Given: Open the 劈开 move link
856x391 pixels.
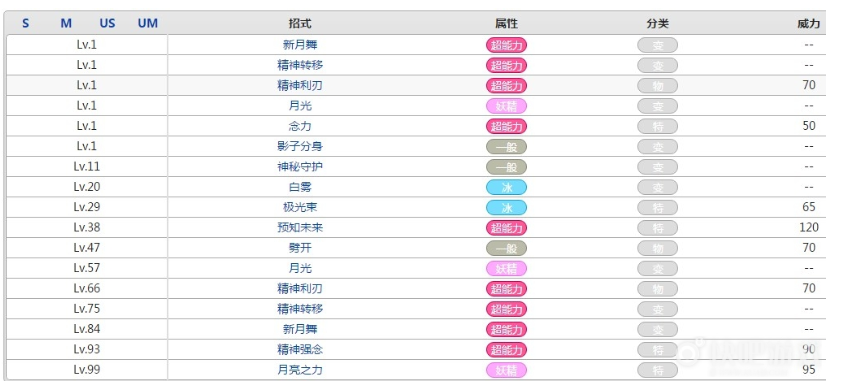Looking at the screenshot, I should 300,248.
